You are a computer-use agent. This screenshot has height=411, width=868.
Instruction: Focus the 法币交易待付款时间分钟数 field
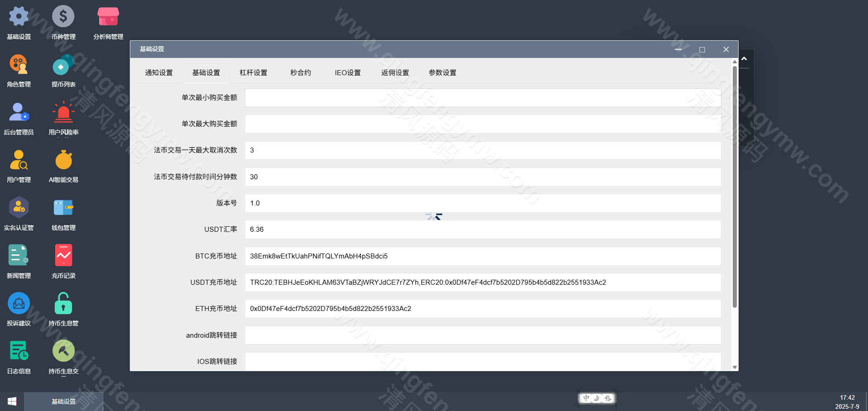pyautogui.click(x=483, y=177)
